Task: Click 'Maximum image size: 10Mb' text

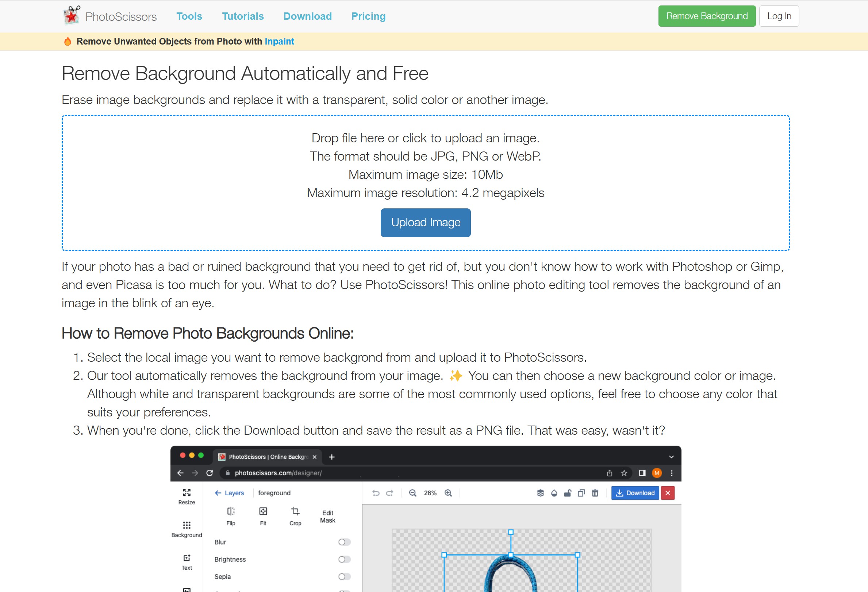Action: [x=425, y=174]
